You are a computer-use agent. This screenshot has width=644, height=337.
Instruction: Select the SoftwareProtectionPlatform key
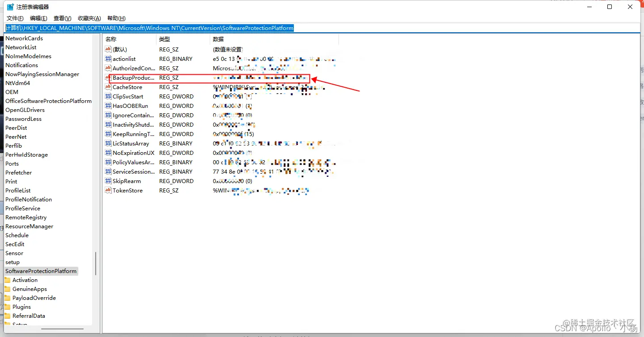pos(41,271)
